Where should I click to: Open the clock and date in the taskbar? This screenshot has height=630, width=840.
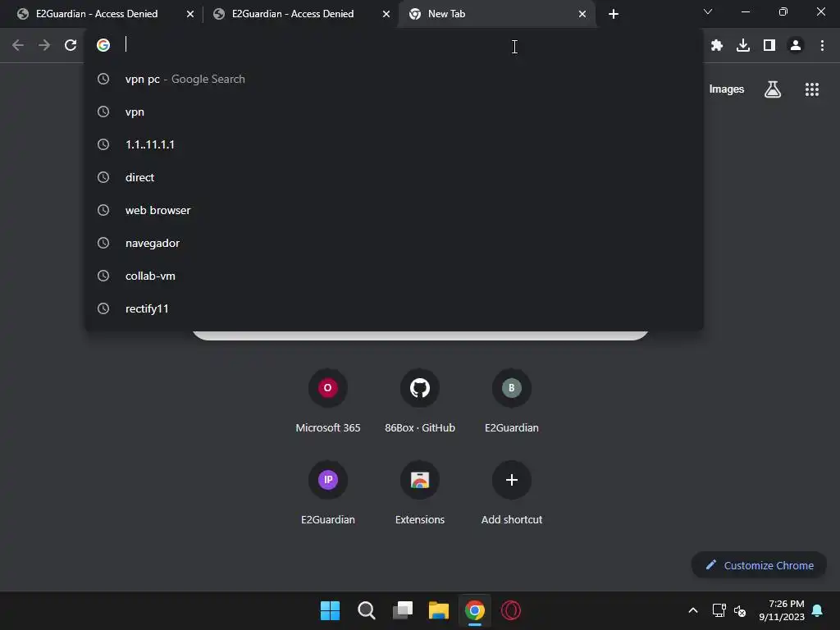[x=782, y=610]
